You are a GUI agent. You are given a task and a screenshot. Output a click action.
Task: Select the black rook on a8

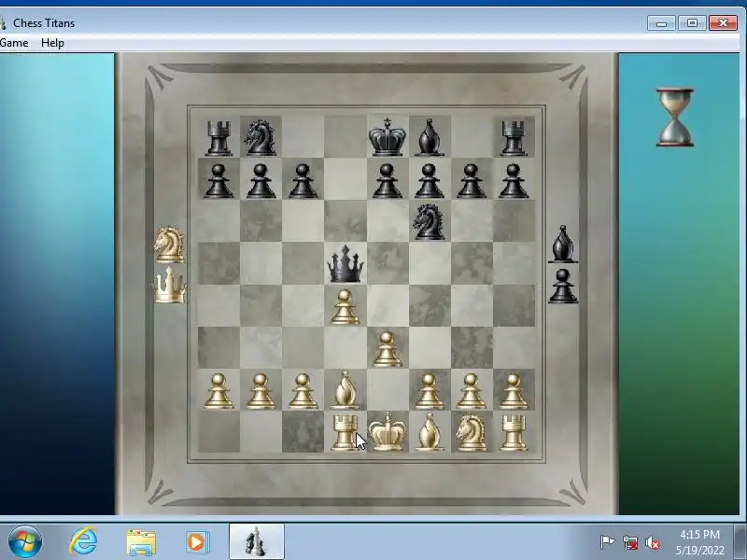pyautogui.click(x=218, y=138)
